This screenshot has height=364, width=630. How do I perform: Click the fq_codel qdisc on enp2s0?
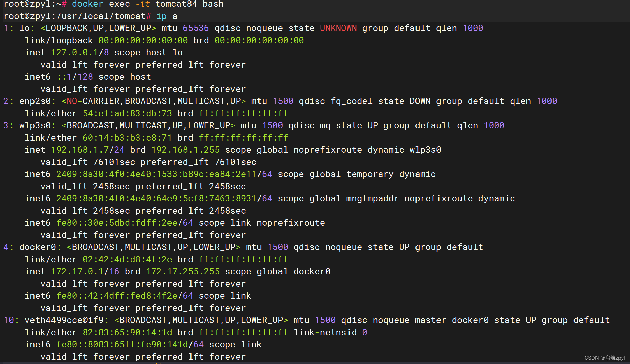click(x=352, y=101)
